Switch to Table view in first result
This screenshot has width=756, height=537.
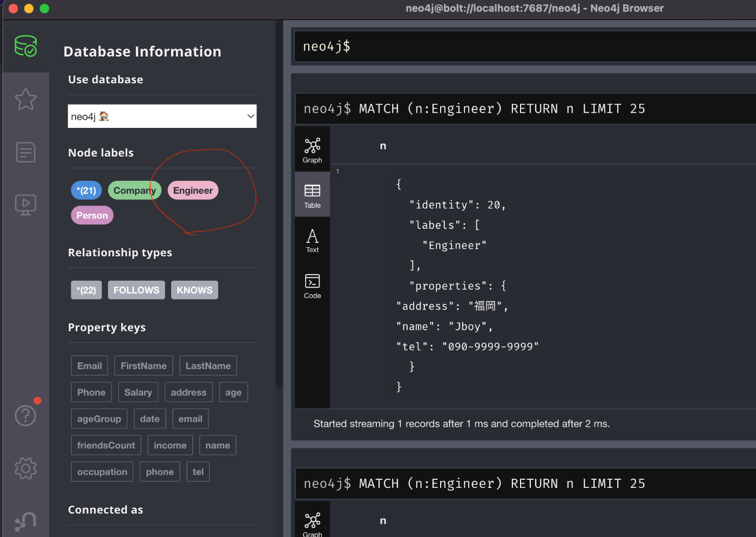pyautogui.click(x=312, y=195)
